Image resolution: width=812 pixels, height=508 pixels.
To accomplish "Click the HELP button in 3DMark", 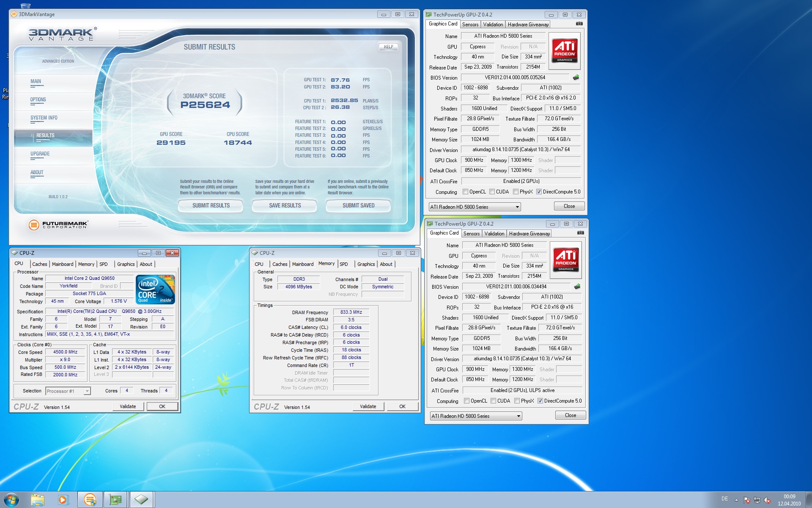I will coord(388,47).
